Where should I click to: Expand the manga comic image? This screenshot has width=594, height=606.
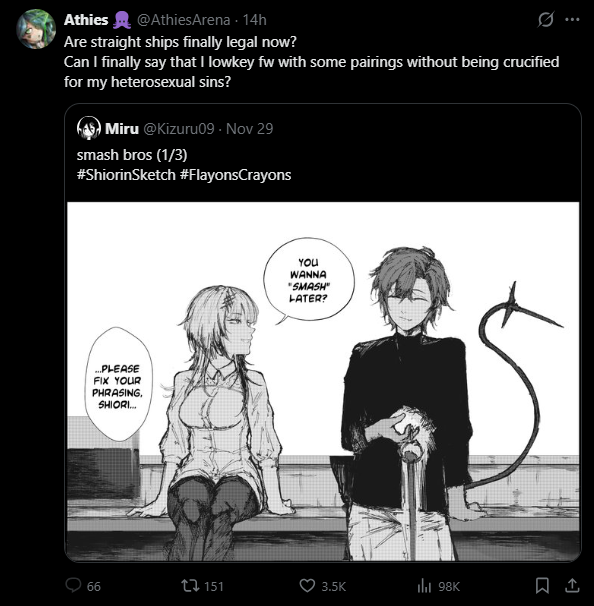point(323,381)
